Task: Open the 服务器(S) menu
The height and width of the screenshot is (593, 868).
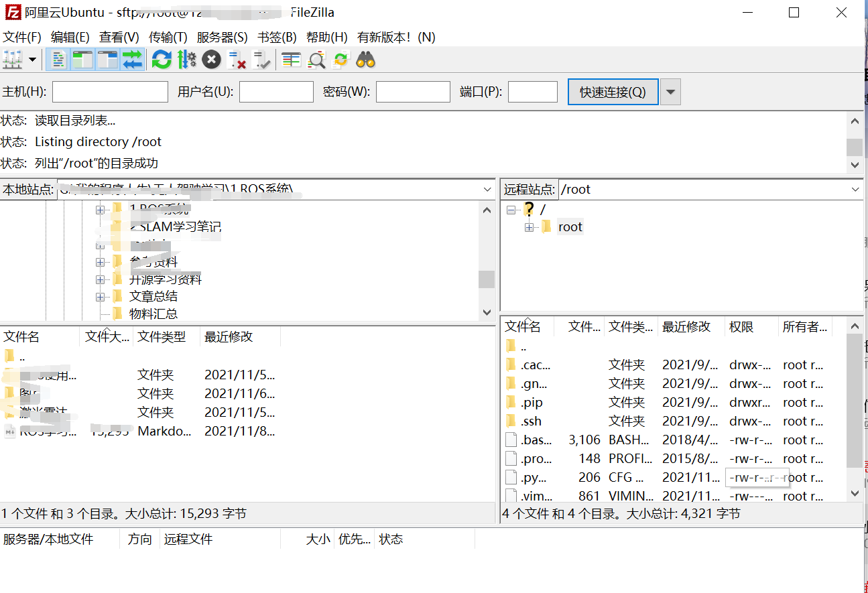Action: [222, 37]
